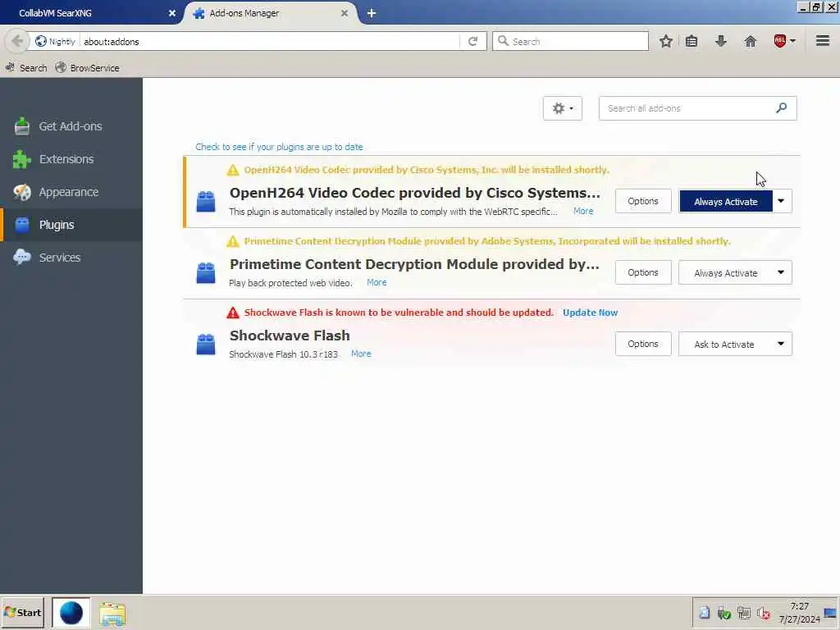Click Options button for Shockwave Flash
The image size is (840, 630).
643,344
